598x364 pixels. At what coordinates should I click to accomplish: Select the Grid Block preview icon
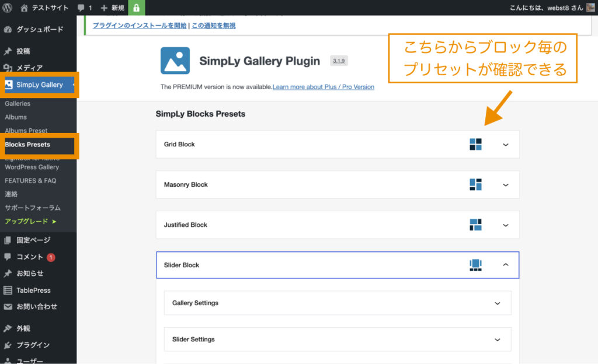tap(476, 144)
